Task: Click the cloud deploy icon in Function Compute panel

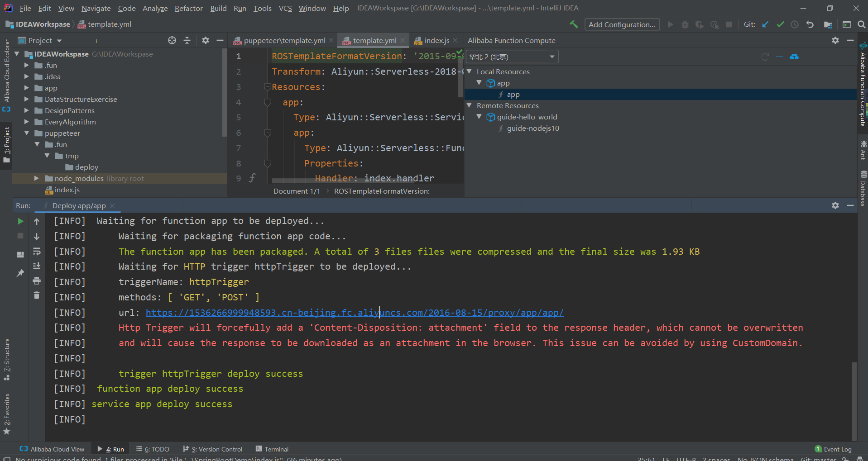Action: (x=794, y=57)
